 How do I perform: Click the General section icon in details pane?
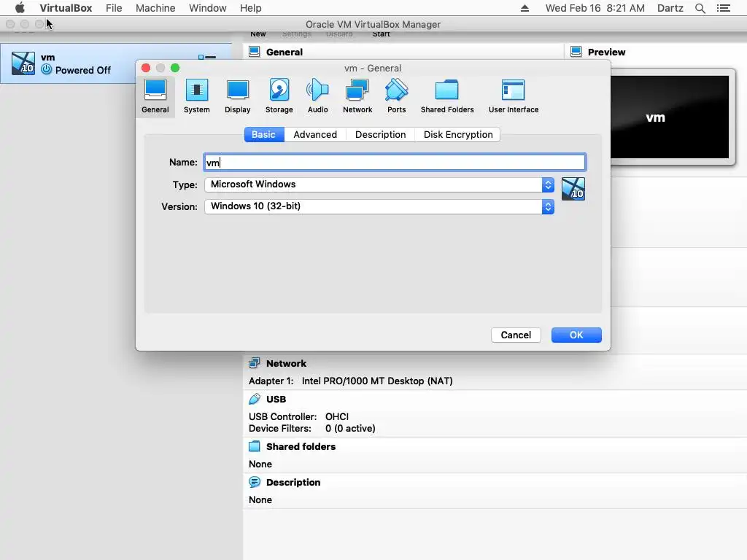point(255,52)
